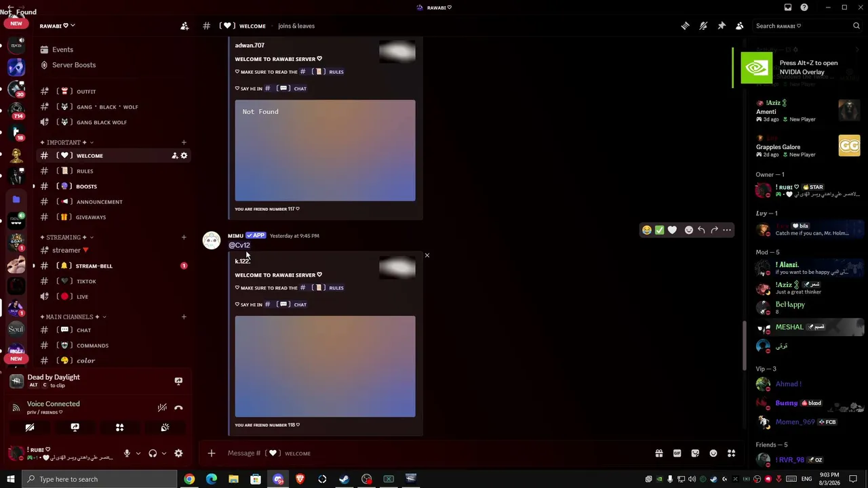The height and width of the screenshot is (488, 868).
Task: Click the Message #WELCOME input box
Action: [434, 453]
